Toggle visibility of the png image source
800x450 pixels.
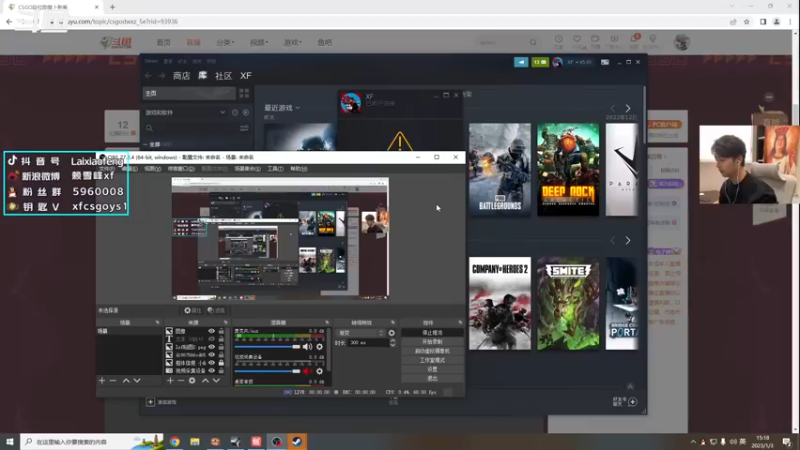(211, 347)
